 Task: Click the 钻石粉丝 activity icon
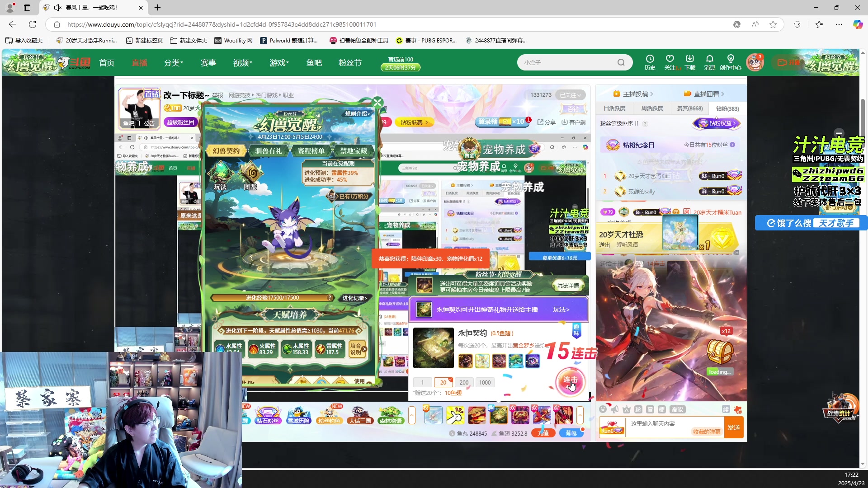(x=268, y=415)
